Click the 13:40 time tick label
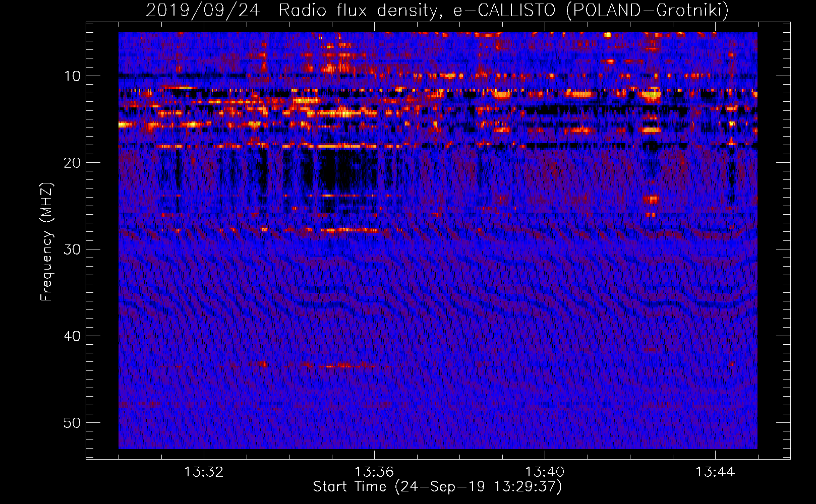This screenshot has width=816, height=504. pyautogui.click(x=545, y=472)
